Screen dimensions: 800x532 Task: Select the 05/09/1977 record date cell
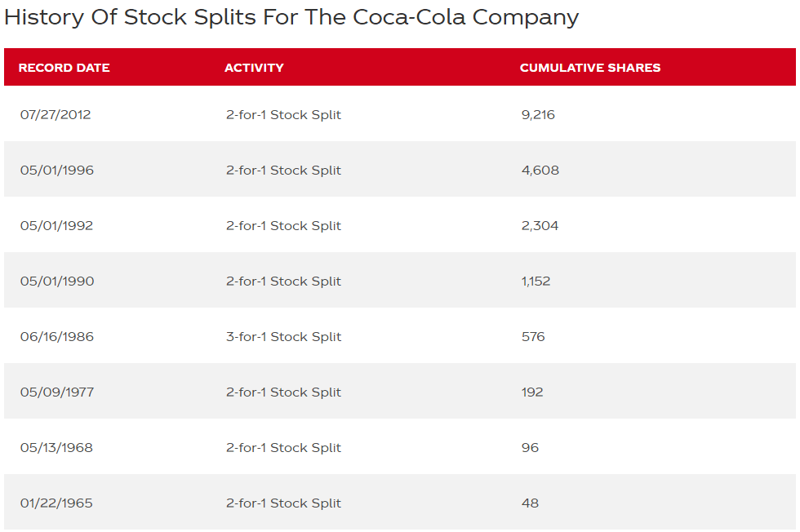click(x=57, y=392)
